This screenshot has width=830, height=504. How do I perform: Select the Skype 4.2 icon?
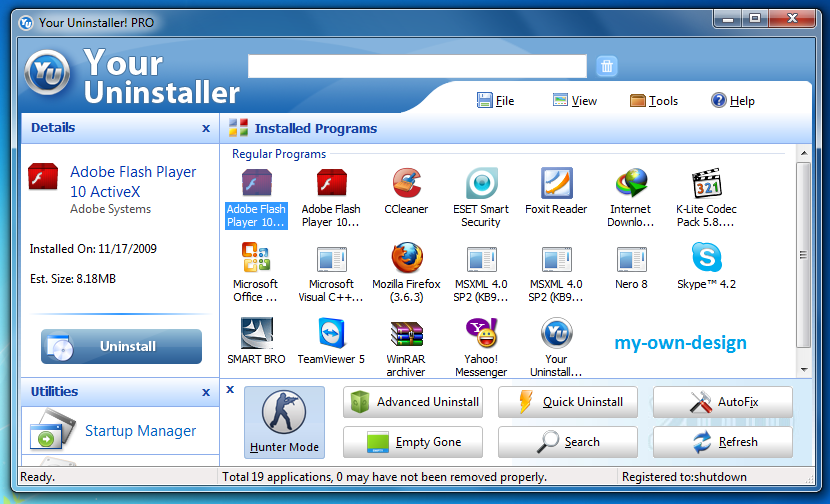pos(707,257)
